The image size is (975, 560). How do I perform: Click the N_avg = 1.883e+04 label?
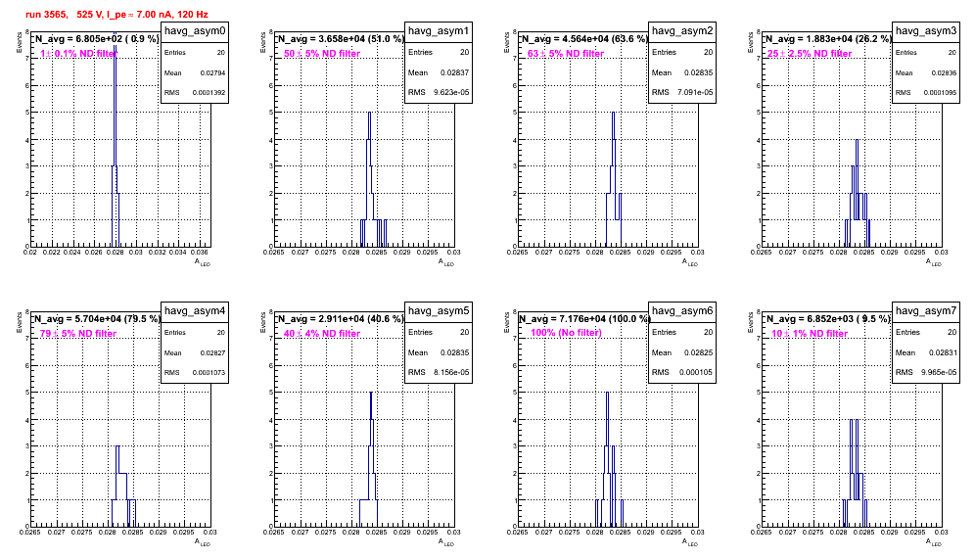[828, 39]
